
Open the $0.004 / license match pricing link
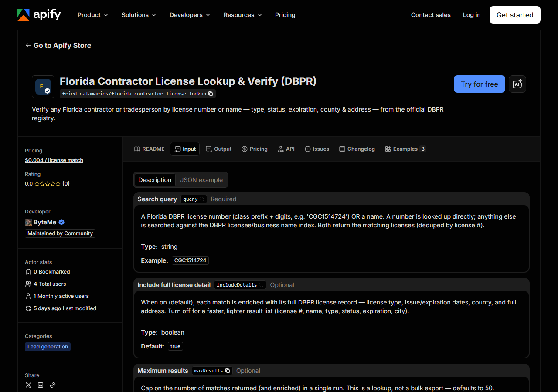point(54,160)
